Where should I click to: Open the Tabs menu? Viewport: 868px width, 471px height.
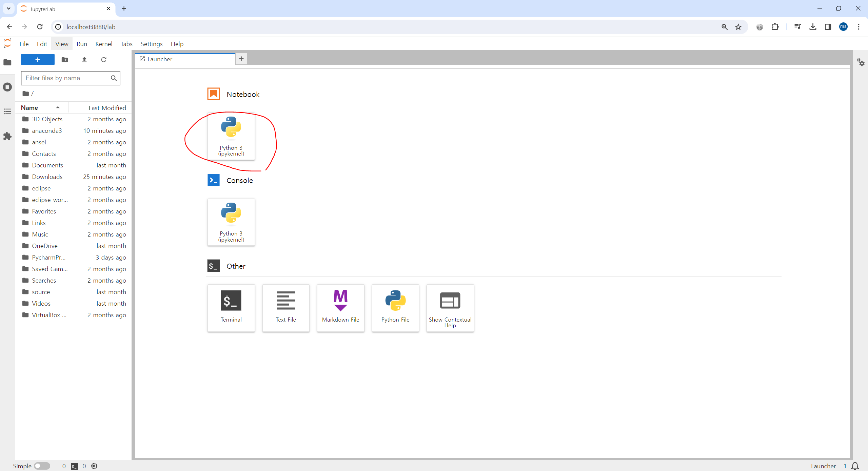[126, 44]
